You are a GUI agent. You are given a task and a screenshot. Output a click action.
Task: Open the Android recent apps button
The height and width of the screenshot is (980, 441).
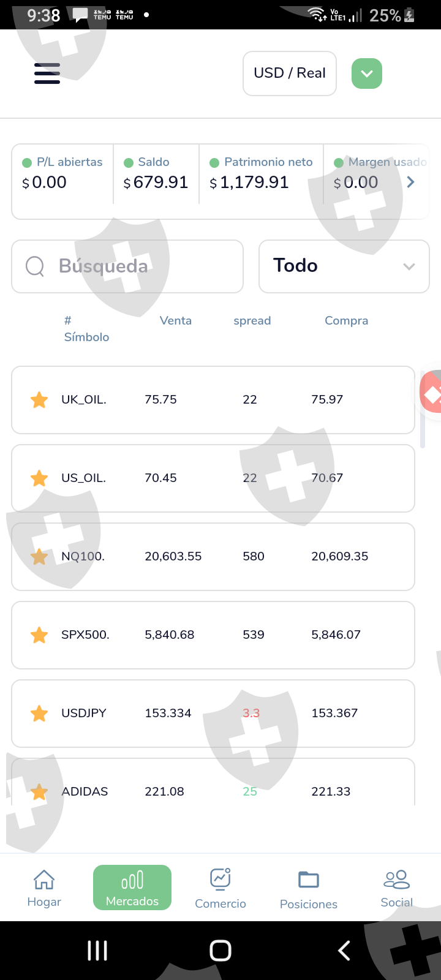pos(97,951)
